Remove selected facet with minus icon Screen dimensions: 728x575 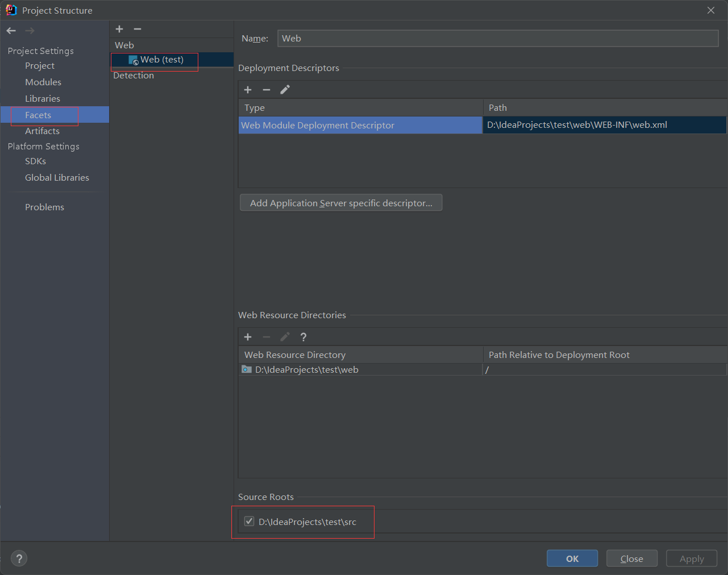point(138,29)
